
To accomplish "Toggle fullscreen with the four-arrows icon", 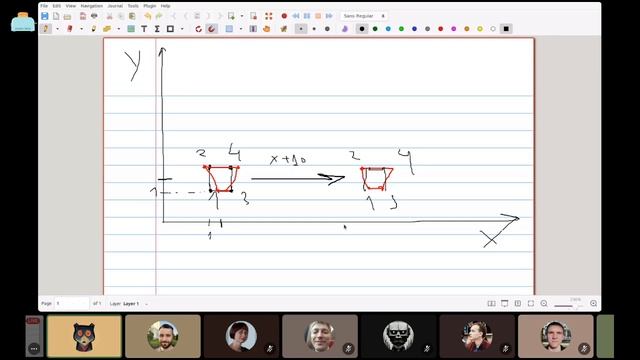I will (x=269, y=16).
